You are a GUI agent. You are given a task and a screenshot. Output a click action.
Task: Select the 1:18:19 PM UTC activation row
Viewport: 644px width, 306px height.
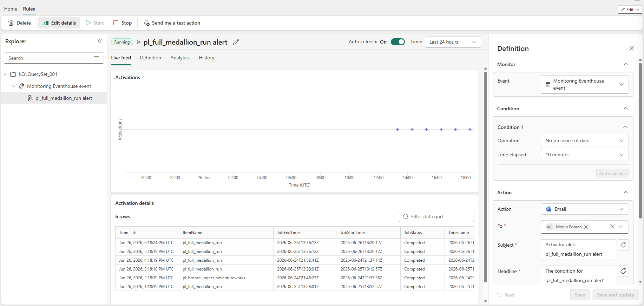coord(295,287)
